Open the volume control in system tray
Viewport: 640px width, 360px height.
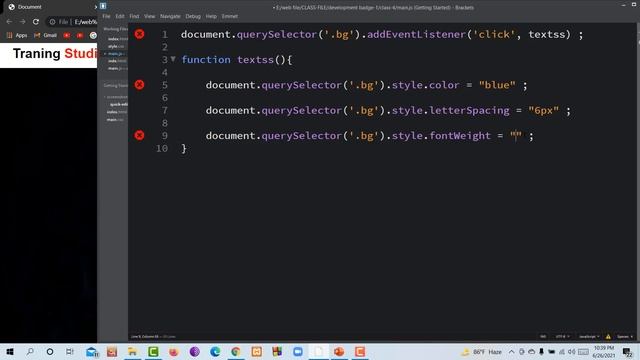pos(571,351)
